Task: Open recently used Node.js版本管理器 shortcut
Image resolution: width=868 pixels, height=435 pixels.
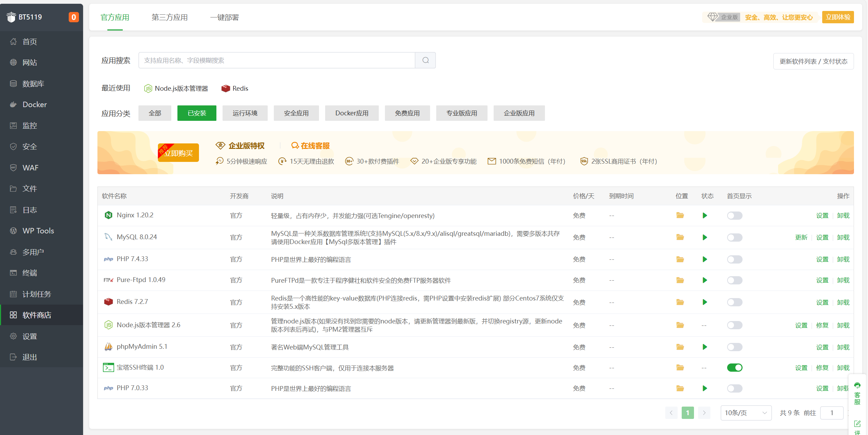Action: coord(176,88)
